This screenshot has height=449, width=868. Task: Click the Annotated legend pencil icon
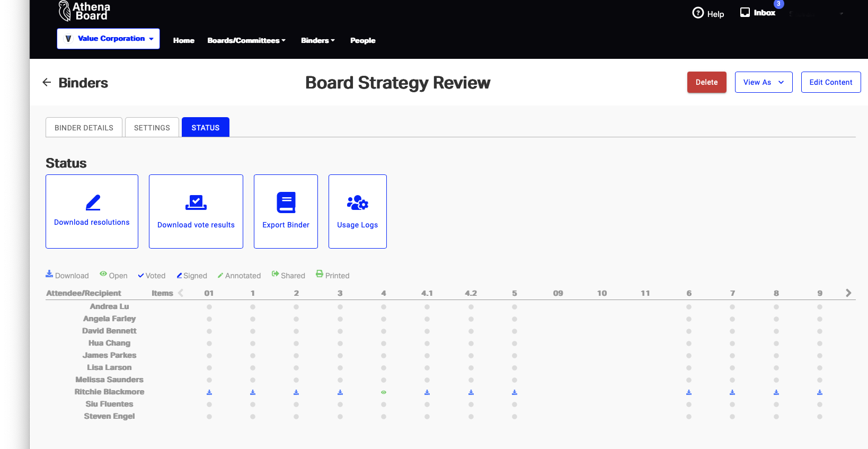click(x=220, y=276)
